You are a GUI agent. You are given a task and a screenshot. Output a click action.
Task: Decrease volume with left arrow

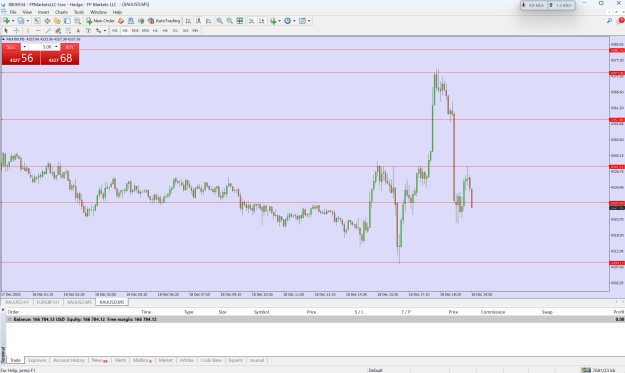click(24, 47)
